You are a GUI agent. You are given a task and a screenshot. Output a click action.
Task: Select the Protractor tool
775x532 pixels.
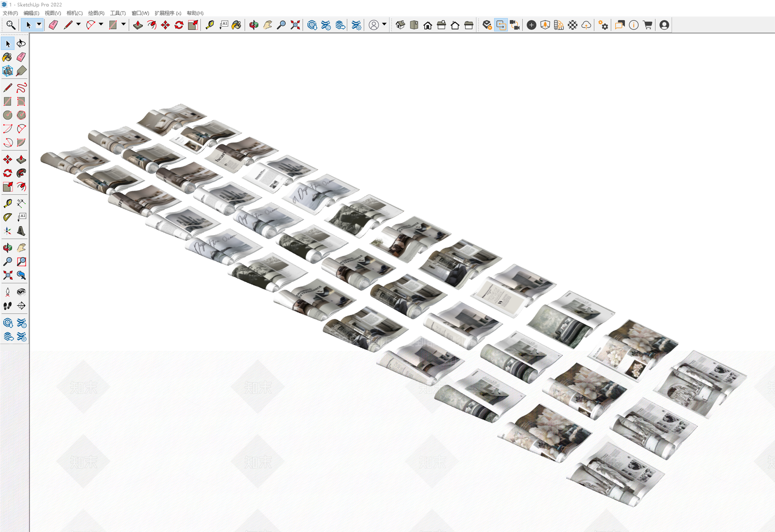pyautogui.click(x=8, y=217)
